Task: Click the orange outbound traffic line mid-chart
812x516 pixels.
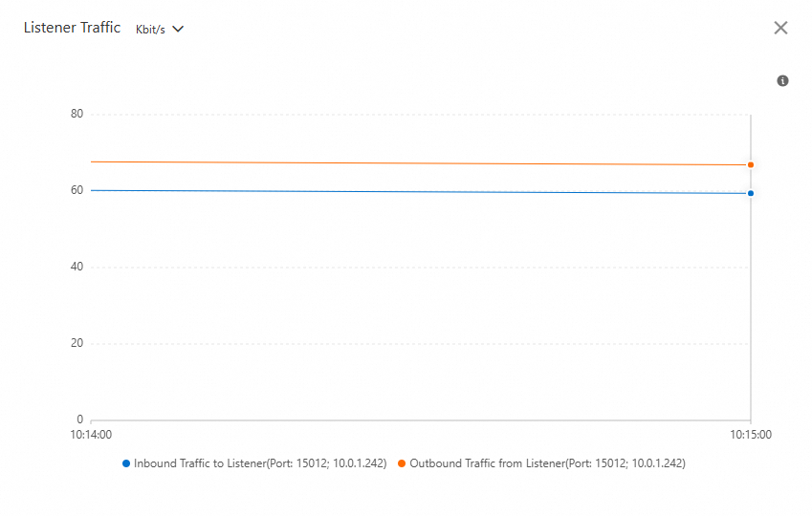Action: (421, 163)
